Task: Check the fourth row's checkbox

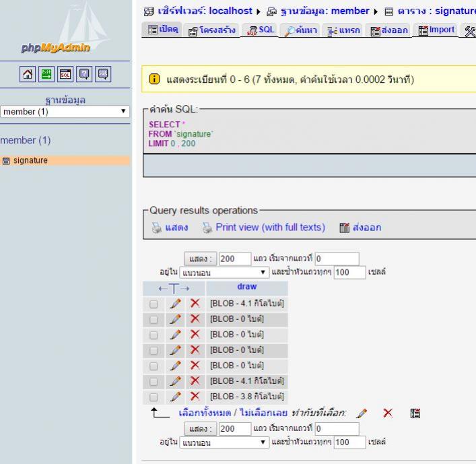Action: (x=154, y=350)
